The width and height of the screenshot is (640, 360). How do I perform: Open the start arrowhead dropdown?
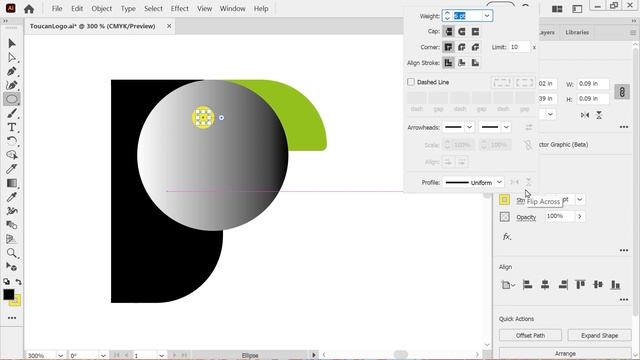[469, 127]
